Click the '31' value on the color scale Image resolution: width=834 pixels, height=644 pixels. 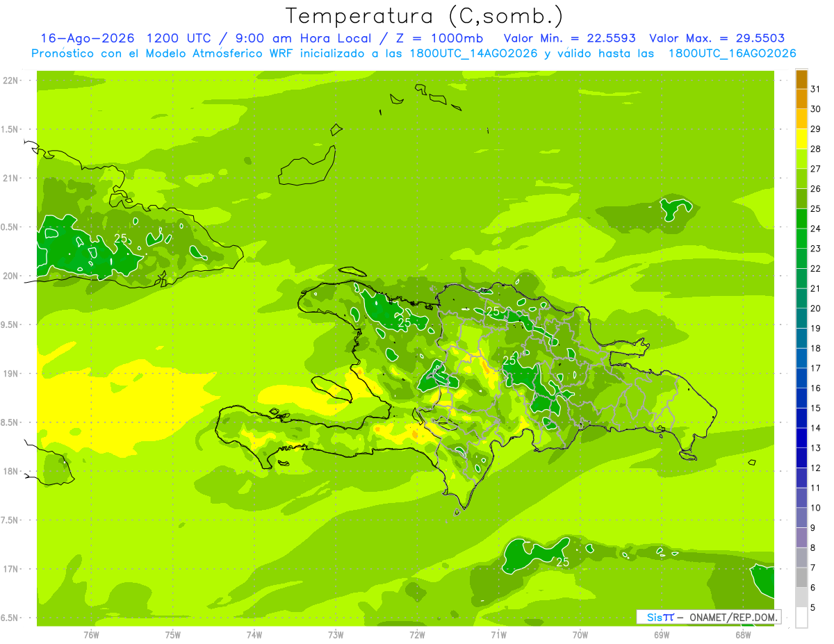(x=816, y=89)
